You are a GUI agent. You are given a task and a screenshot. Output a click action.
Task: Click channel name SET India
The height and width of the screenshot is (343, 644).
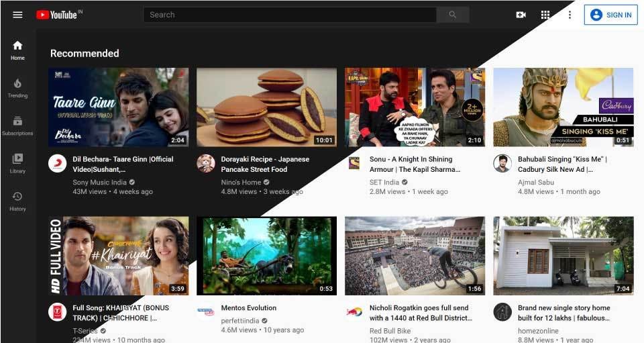tap(384, 182)
